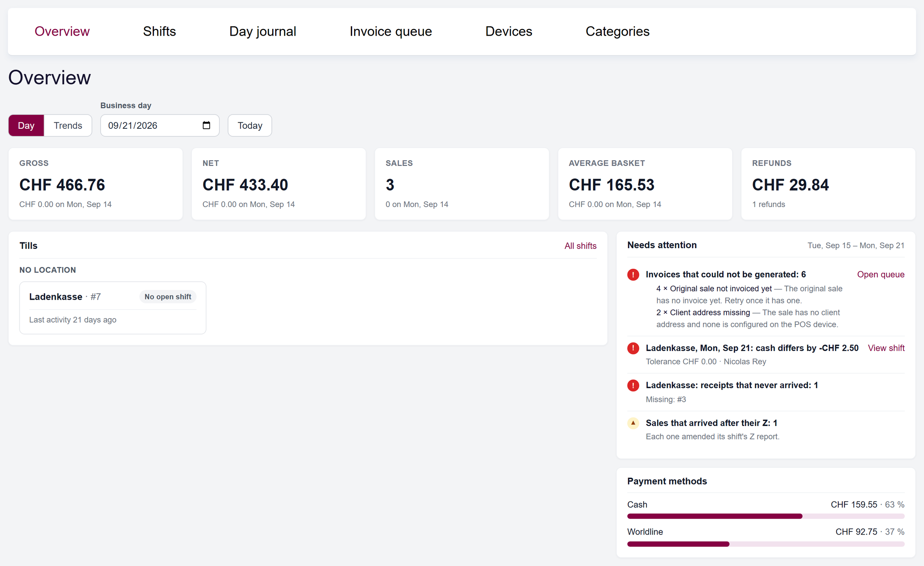Click the Tue, Sep 15 – Mon, Sep 21 range

pos(856,246)
